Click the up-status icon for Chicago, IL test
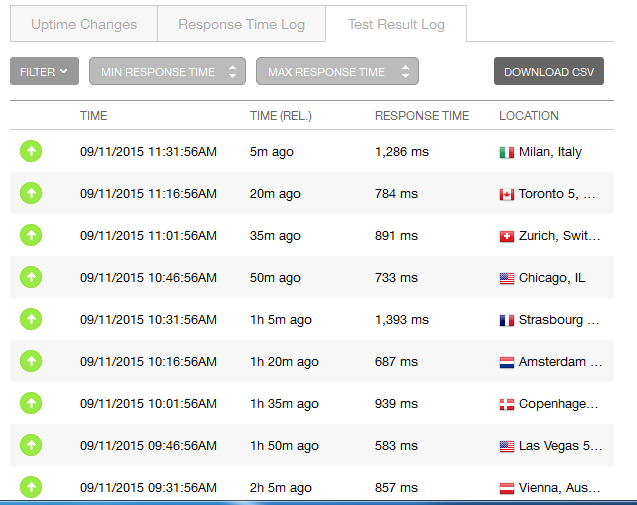The height and width of the screenshot is (505, 637). [x=31, y=277]
